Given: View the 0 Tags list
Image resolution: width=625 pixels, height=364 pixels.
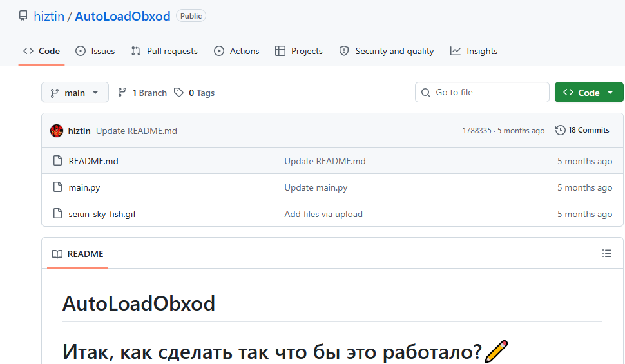Looking at the screenshot, I should point(195,93).
